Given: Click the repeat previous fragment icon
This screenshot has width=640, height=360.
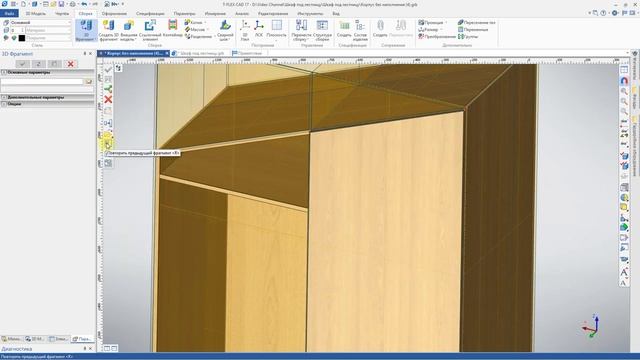Looking at the screenshot, I should [x=108, y=144].
